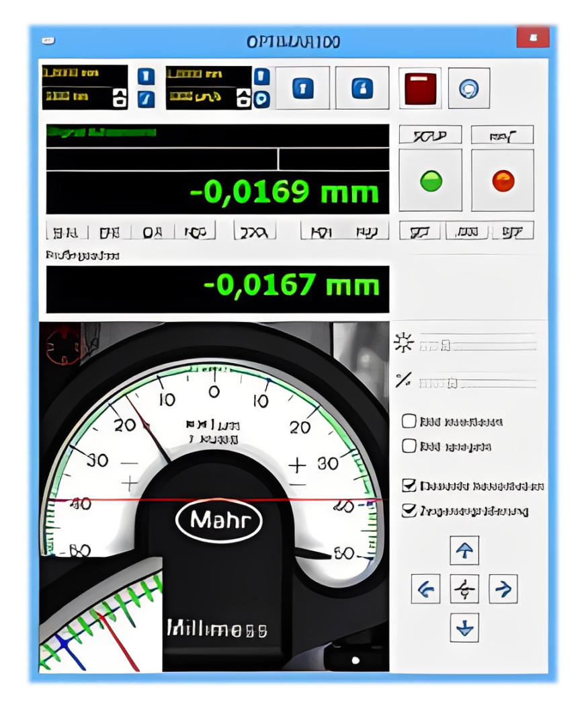This screenshot has width=588, height=702.
Task: Click the standalone button centered under the -0,0169 mm display
Action: point(255,232)
